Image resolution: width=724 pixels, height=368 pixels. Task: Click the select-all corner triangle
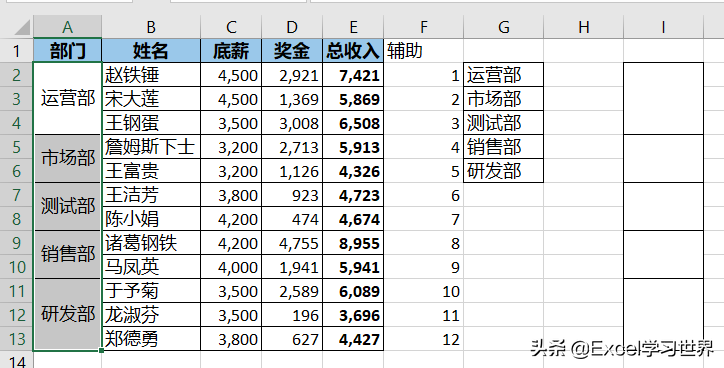point(21,27)
